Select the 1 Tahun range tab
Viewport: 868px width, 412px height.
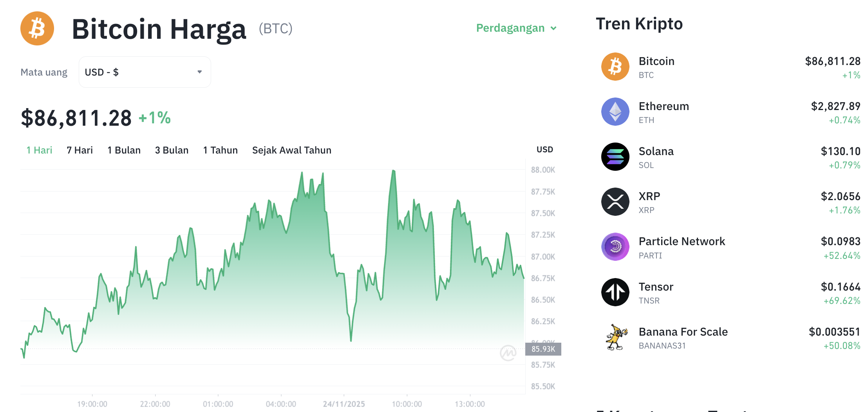click(x=220, y=150)
